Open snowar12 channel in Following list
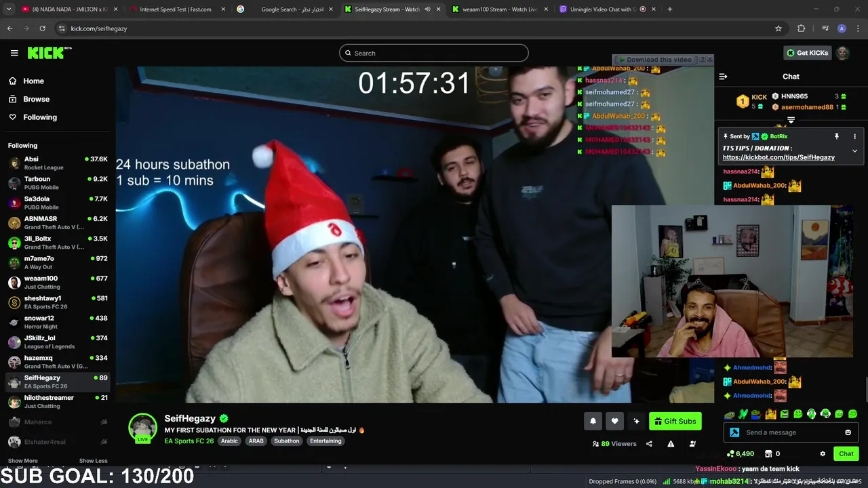The image size is (868, 488). pyautogui.click(x=58, y=322)
